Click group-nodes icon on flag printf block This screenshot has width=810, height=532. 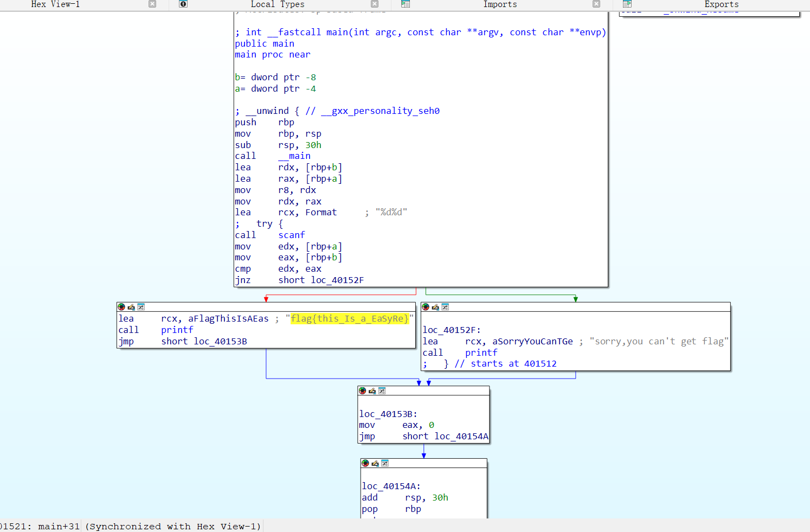pyautogui.click(x=141, y=307)
